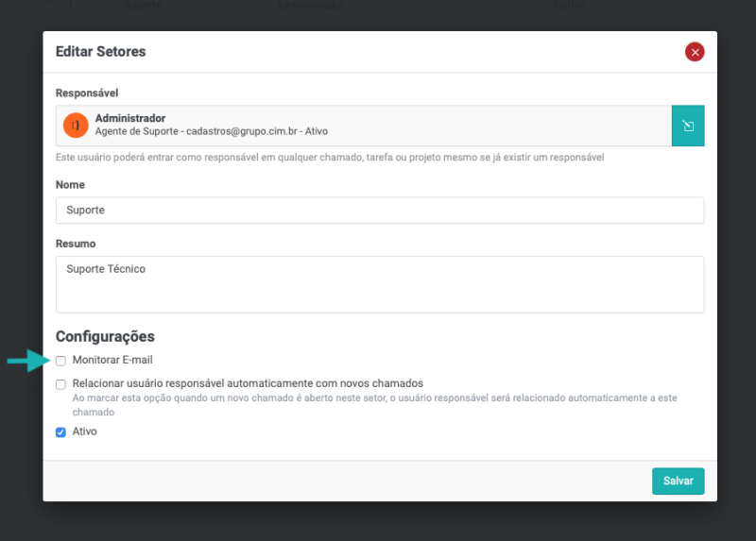
Task: Click the Relacionar usuário responsável label text
Action: [x=248, y=383]
